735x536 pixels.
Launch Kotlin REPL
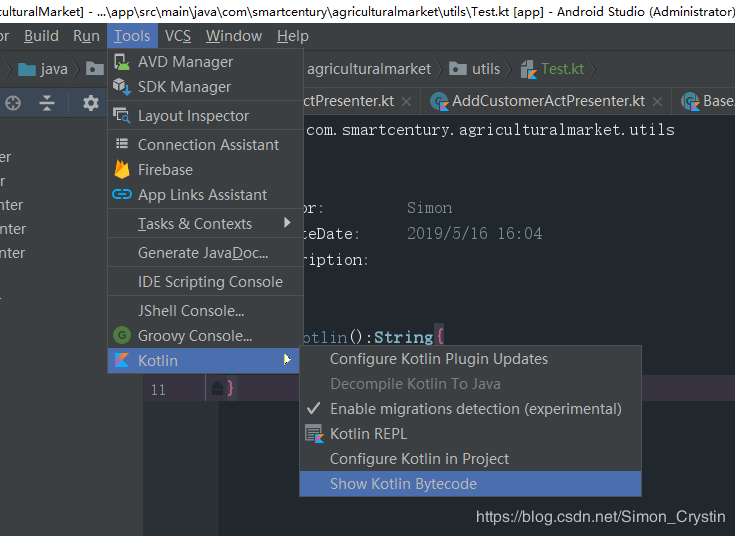point(470,434)
